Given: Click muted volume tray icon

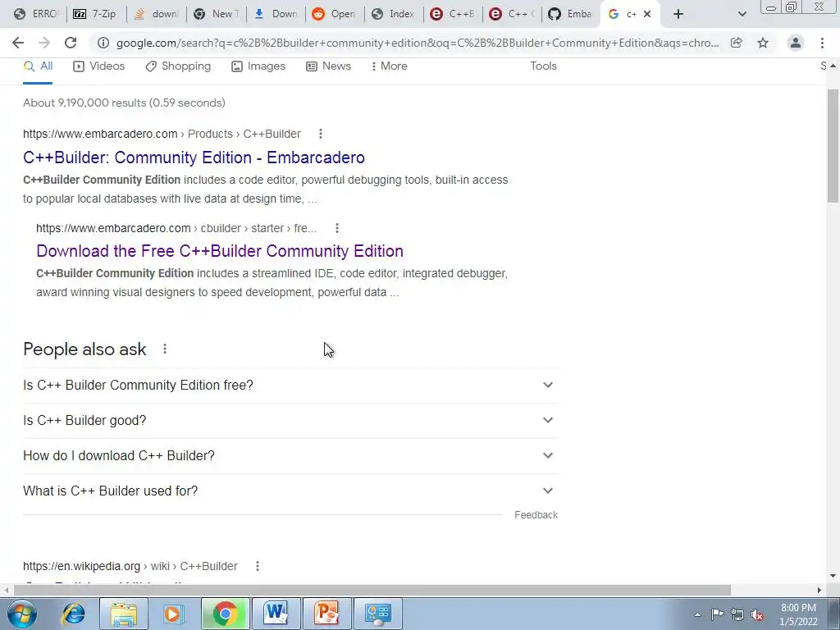Looking at the screenshot, I should [x=757, y=614].
